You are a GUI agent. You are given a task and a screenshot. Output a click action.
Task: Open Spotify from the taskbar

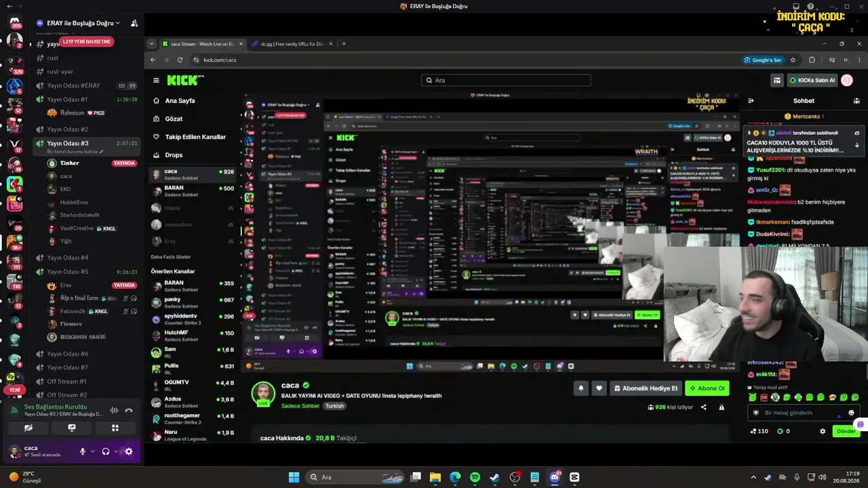click(475, 477)
